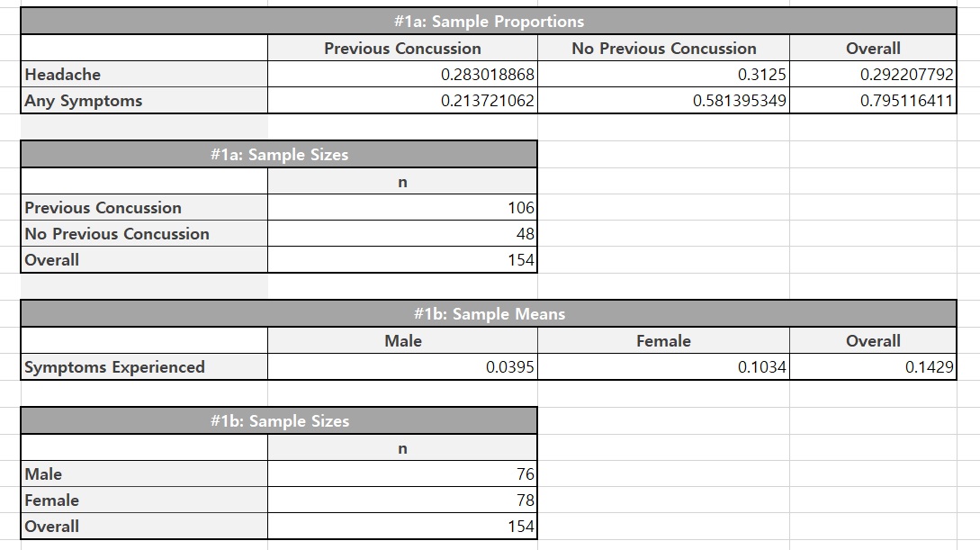Screen dimensions: 980x550
Task: Click Headache Overall value 0.292207792
Action: pos(873,75)
